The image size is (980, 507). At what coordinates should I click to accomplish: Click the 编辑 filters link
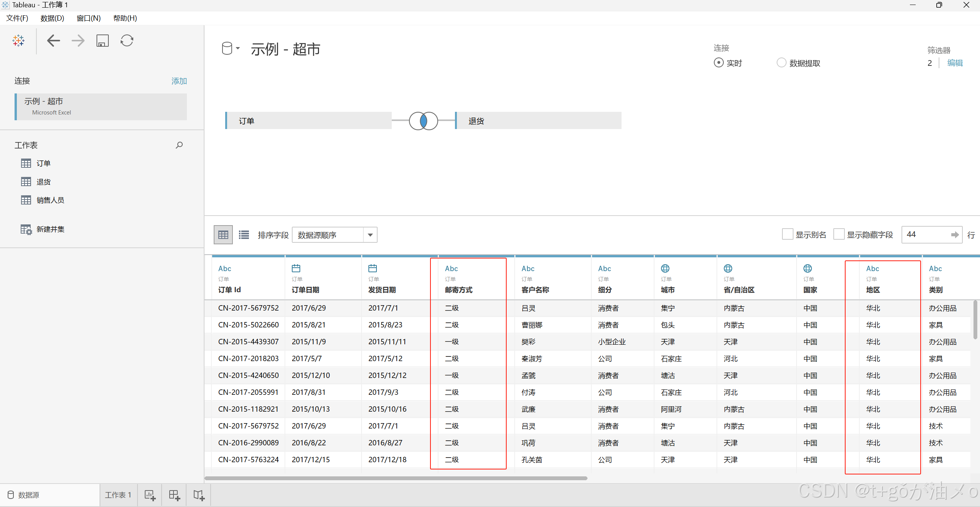[955, 63]
